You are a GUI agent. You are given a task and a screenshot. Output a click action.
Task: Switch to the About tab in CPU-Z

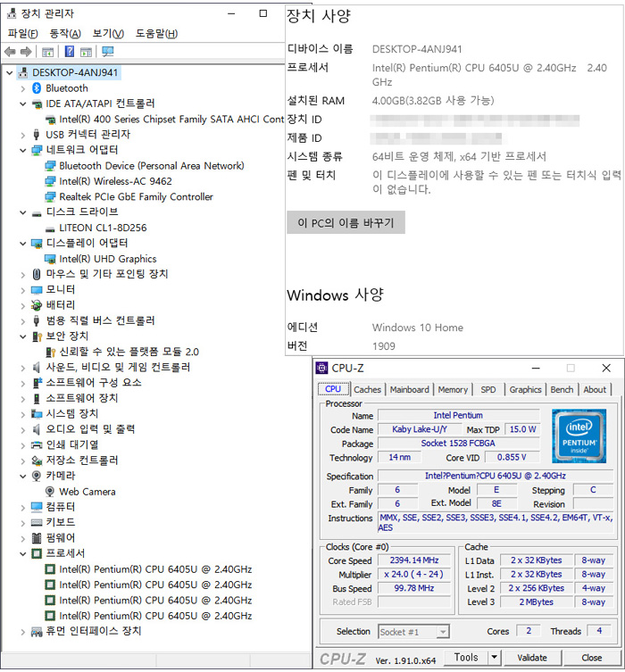(x=595, y=390)
